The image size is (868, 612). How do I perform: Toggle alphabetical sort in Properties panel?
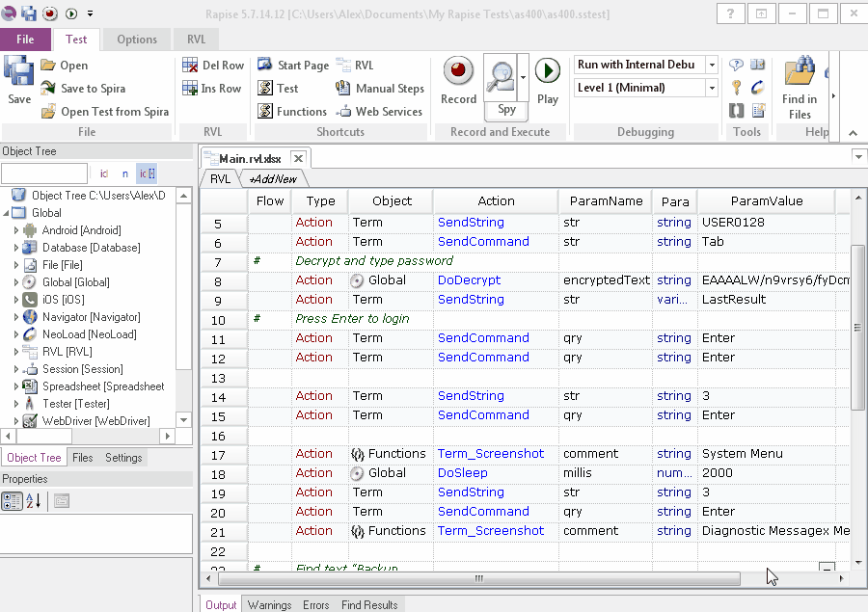[33, 500]
